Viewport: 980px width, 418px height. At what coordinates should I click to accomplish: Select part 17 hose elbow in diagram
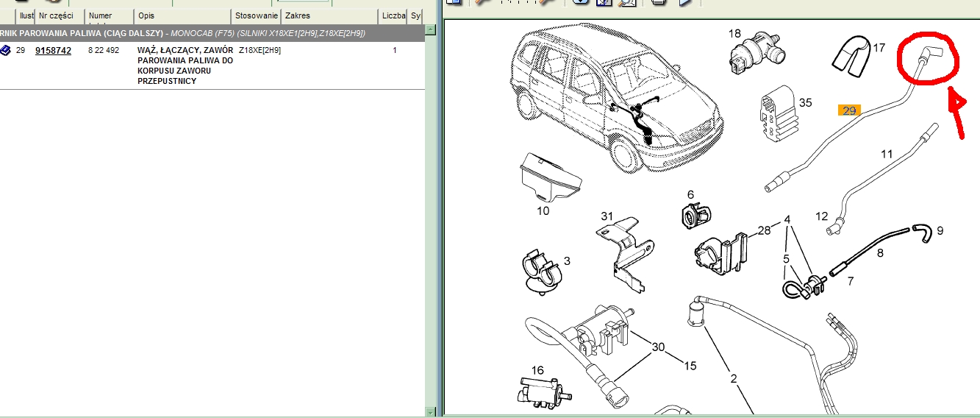click(x=851, y=57)
